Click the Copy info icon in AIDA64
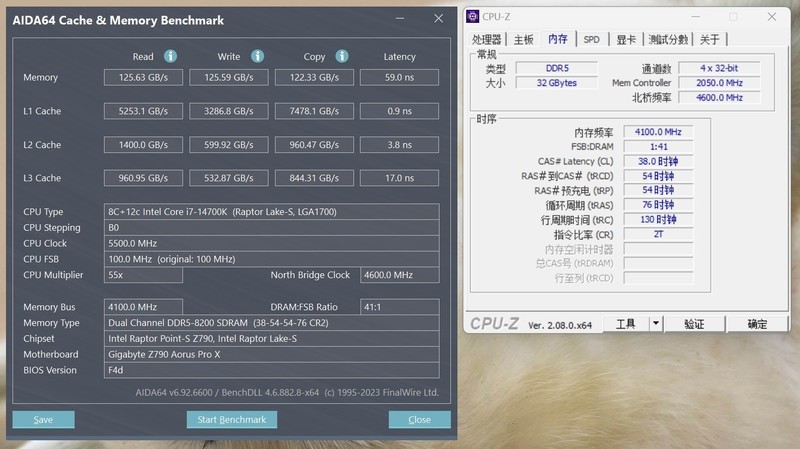The width and height of the screenshot is (800, 449). click(x=342, y=56)
